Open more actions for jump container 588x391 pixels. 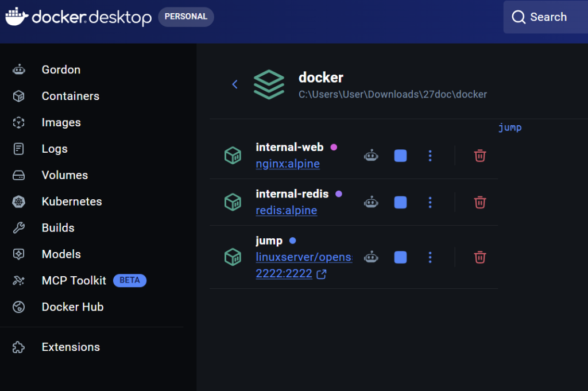tap(430, 257)
